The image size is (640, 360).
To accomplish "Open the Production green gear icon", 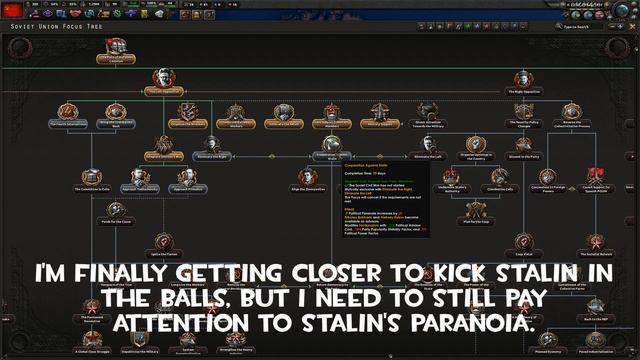I will pos(117,14).
